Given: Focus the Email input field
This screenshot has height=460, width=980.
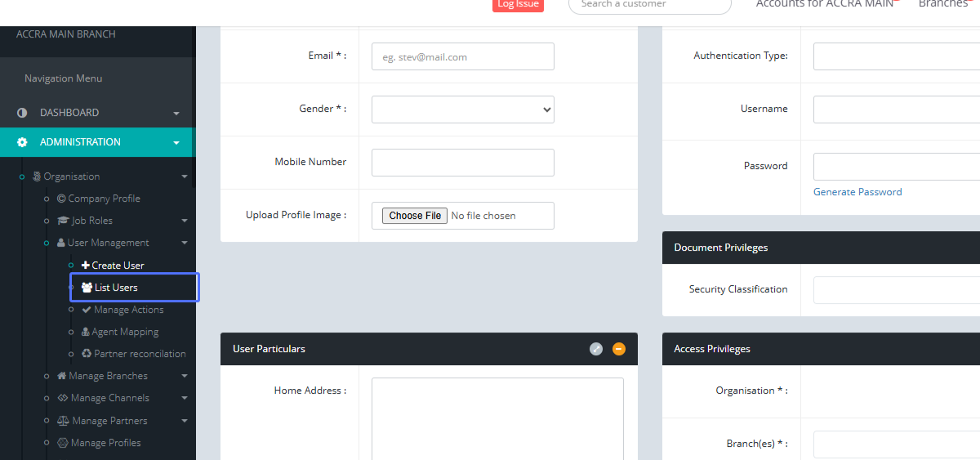Looking at the screenshot, I should tap(462, 57).
